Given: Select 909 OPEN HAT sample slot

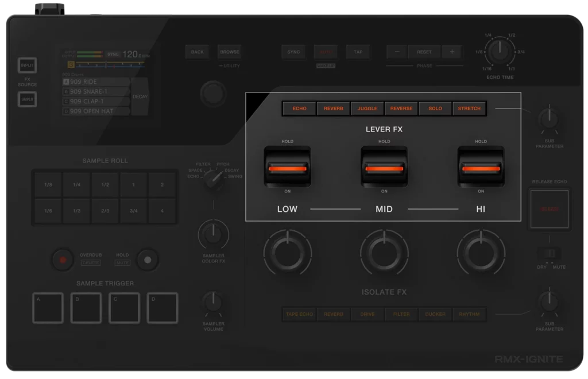Looking at the screenshot, I should [x=96, y=111].
